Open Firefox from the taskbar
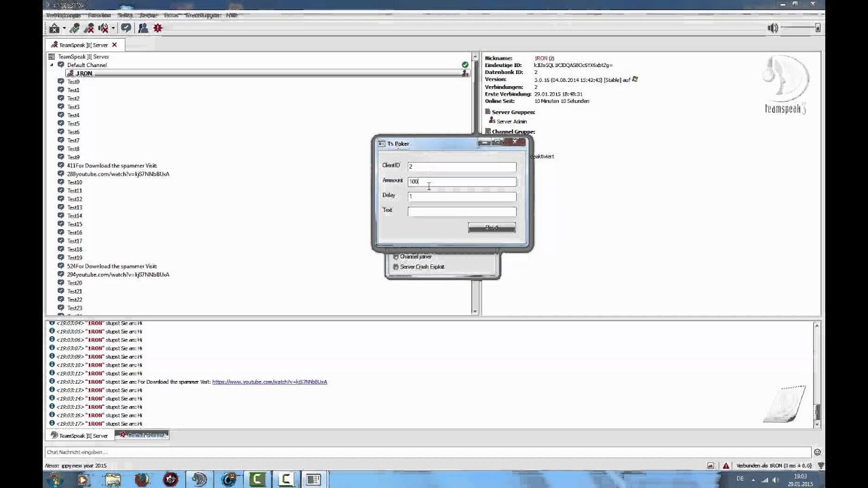Viewport: 868px width, 488px height. [142, 479]
